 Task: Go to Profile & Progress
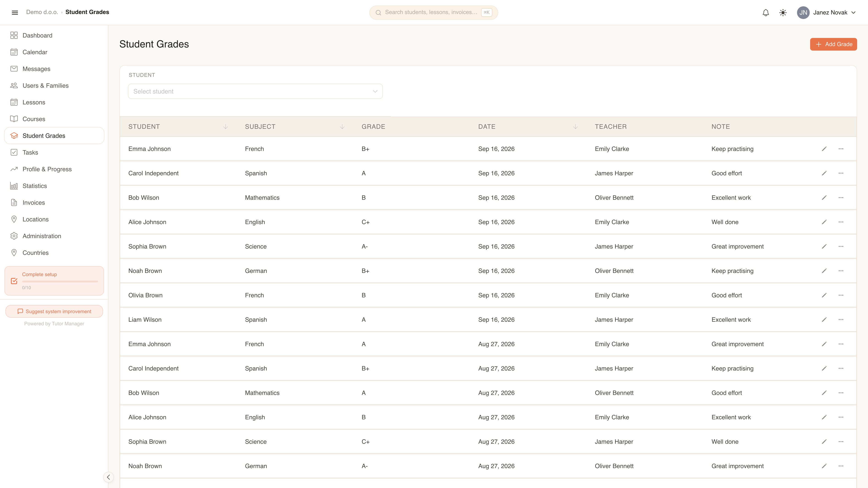tap(54, 169)
